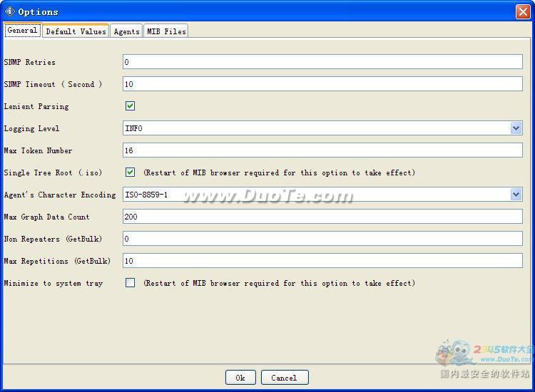Screen dimensions: 535x392
Task: Open the MIB Files tab
Action: coord(166,31)
